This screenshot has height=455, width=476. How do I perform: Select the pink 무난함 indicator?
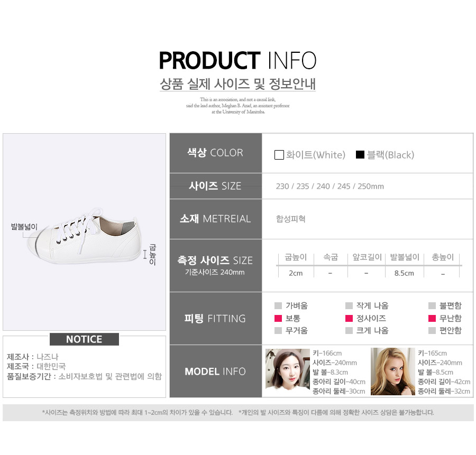coord(432,318)
